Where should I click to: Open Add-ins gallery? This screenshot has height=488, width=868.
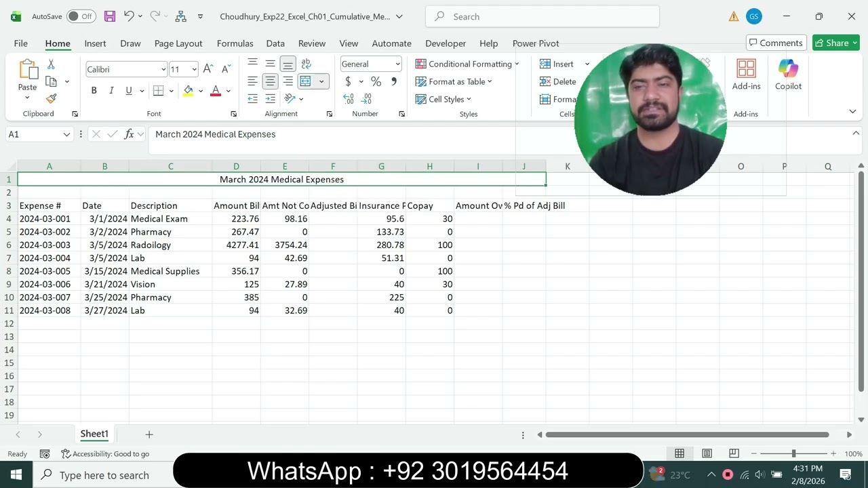point(746,75)
